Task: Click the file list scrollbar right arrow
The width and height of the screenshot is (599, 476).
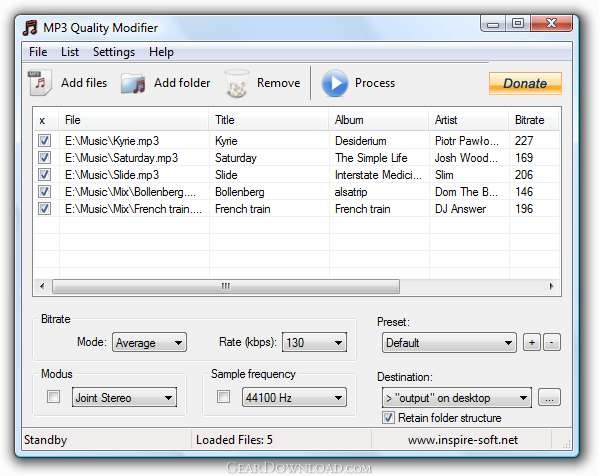Action: click(551, 286)
